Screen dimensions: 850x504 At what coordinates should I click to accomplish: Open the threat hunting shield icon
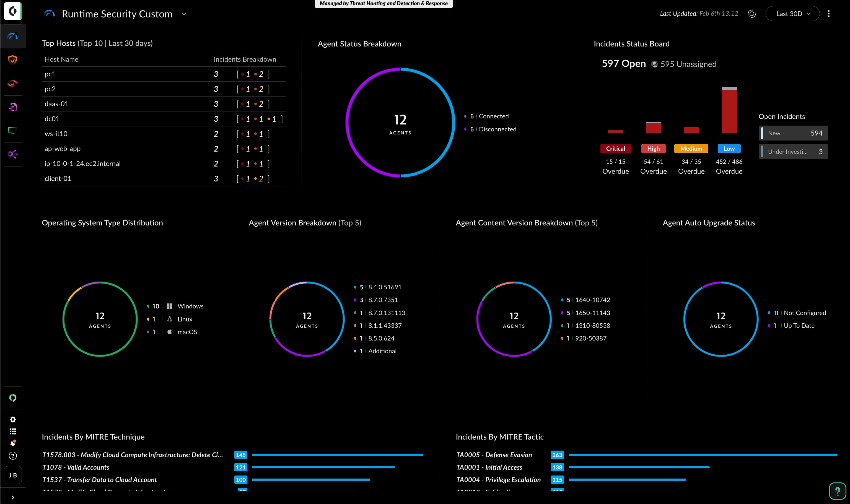click(13, 59)
